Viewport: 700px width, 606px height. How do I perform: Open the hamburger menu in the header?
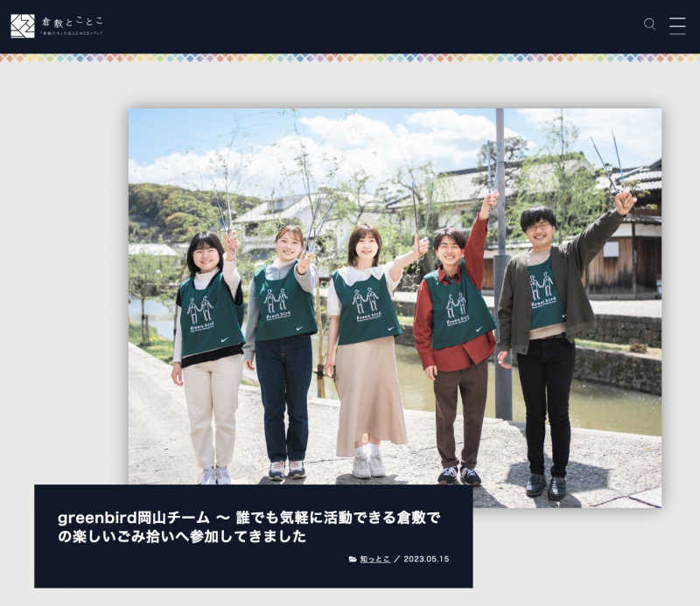(x=677, y=25)
